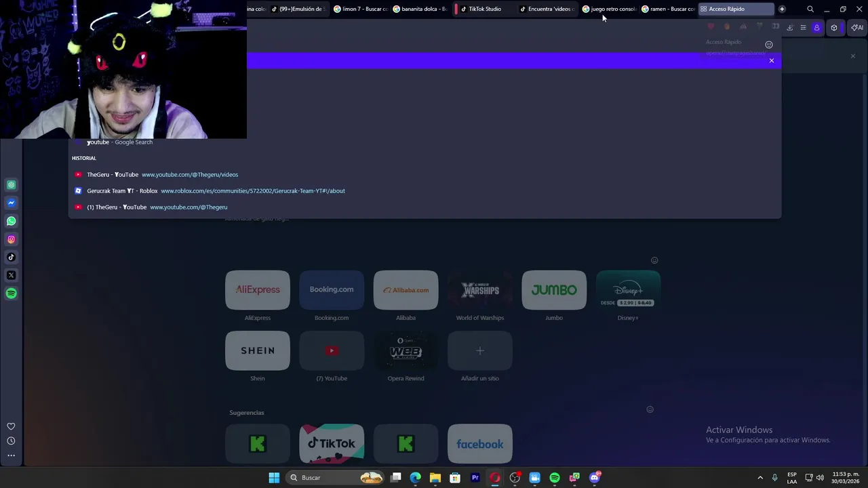Viewport: 868px width, 488px height.
Task: Switch to the 'Encuentra videos' tab
Action: (548, 9)
